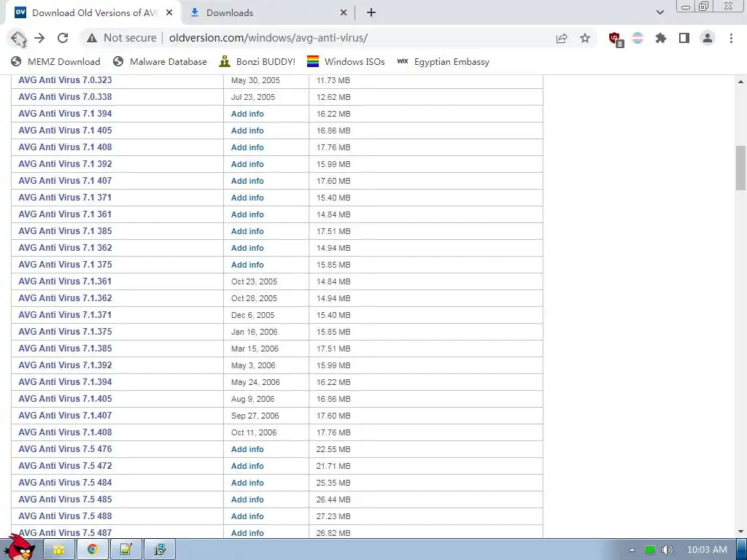Open AVG Anti Virus 7.1 407 link

(65, 181)
